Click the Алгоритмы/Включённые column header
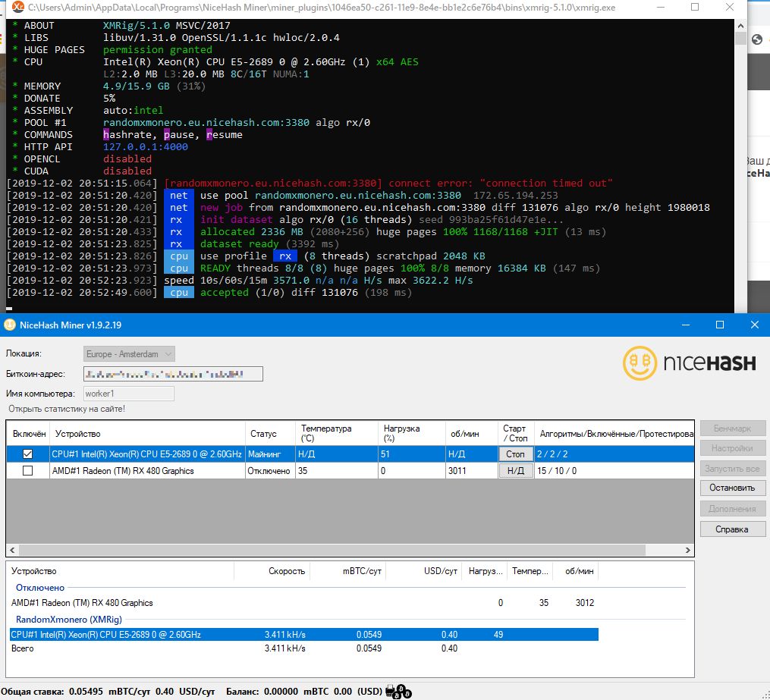The width and height of the screenshot is (770, 700). click(x=614, y=434)
